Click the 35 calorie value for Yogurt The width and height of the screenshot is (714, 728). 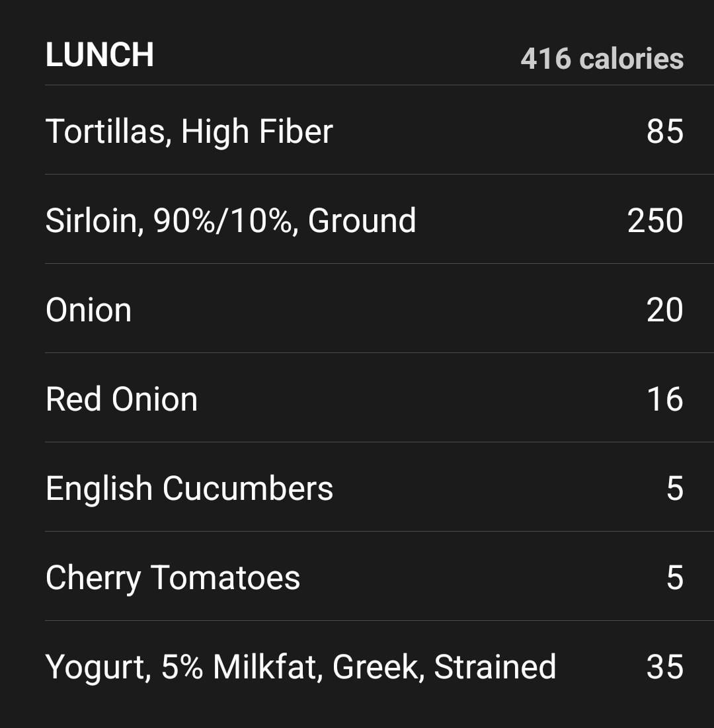(x=664, y=667)
